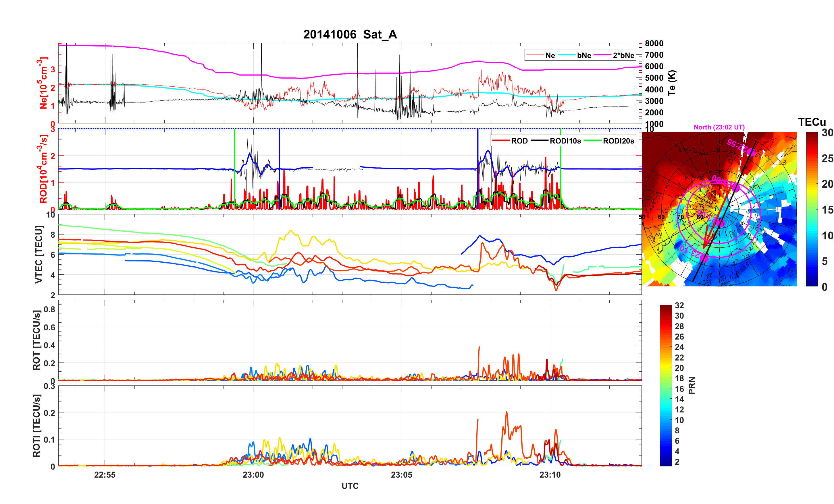Click the UTC x-axis label
The height and width of the screenshot is (504, 834).
tap(350, 486)
